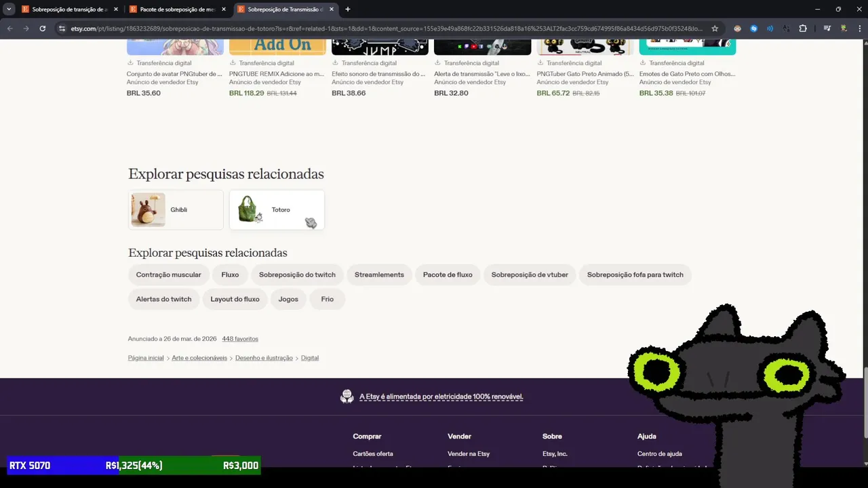868x488 pixels.
Task: Open the Chrome three-dot menu
Action: [859, 28]
